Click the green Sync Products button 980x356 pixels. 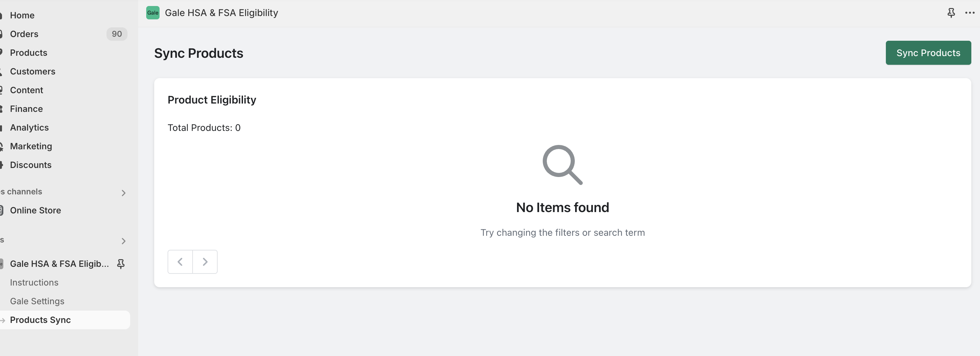tap(928, 52)
